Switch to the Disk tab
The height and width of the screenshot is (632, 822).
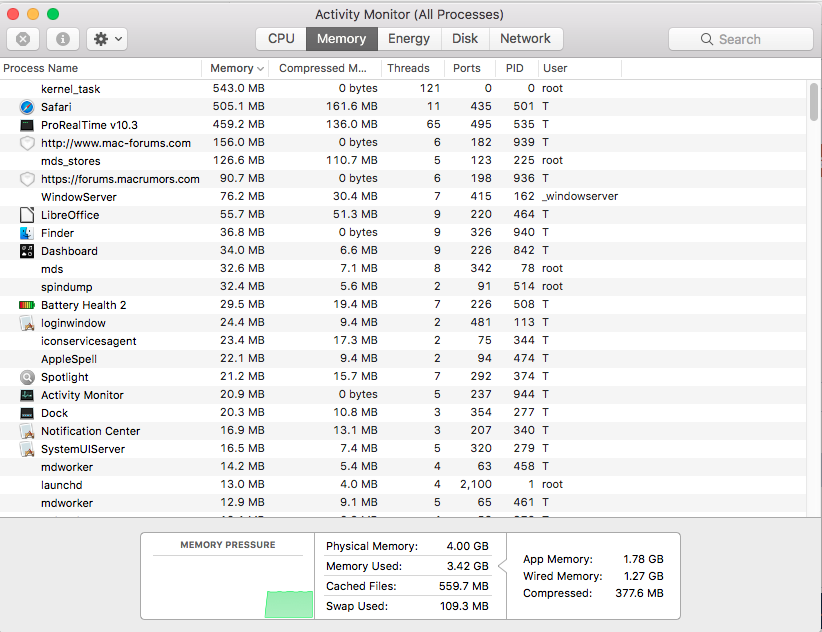[465, 39]
